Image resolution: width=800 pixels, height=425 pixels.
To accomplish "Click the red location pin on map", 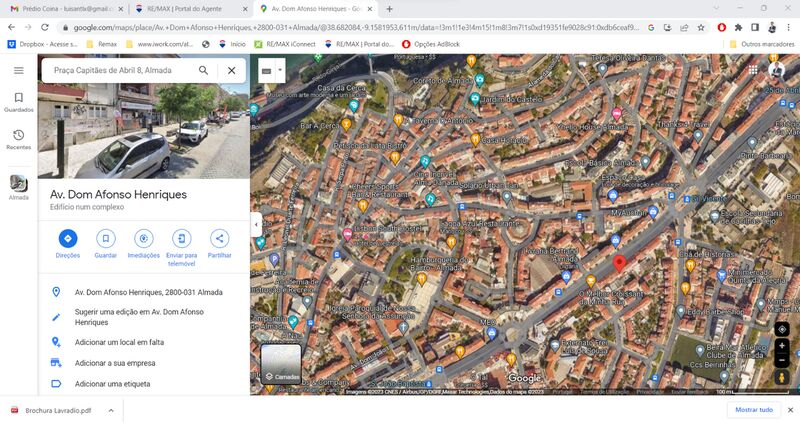I will (x=619, y=263).
